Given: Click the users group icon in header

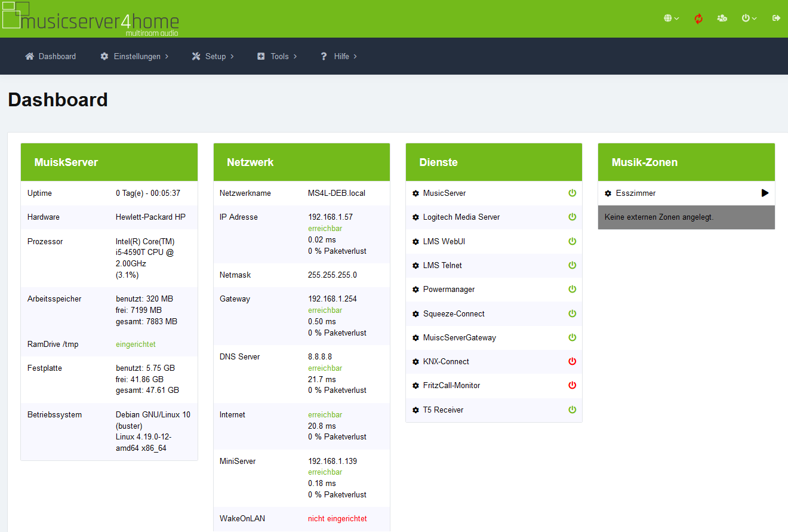Looking at the screenshot, I should click(x=722, y=19).
